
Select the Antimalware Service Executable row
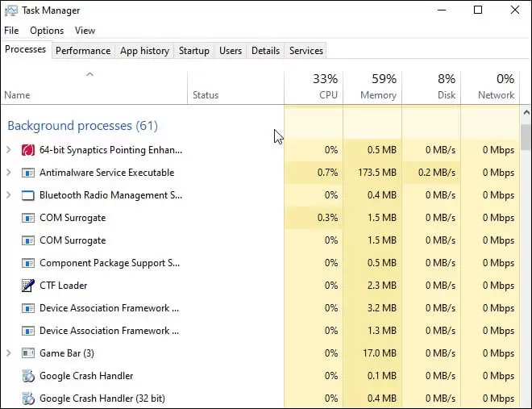260,173
